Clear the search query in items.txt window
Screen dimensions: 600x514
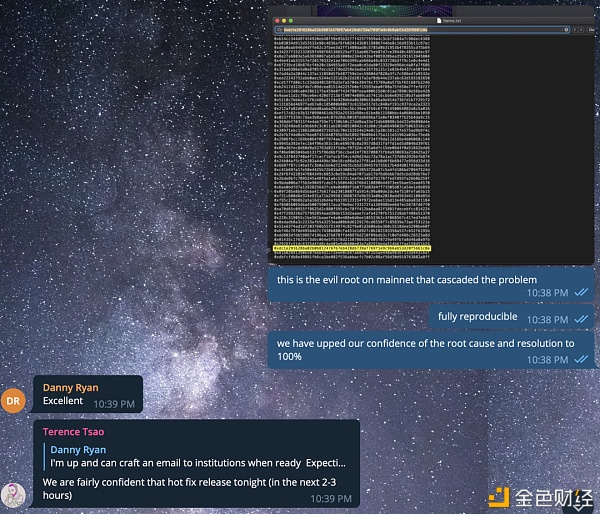[566, 29]
